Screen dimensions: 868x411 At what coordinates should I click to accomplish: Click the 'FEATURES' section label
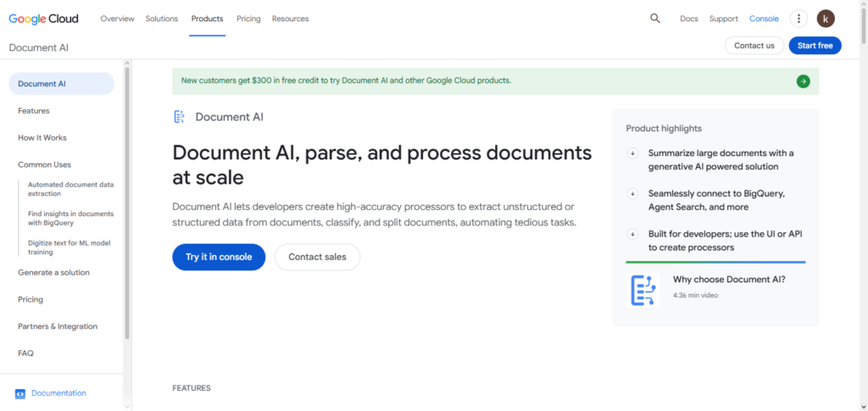(192, 388)
